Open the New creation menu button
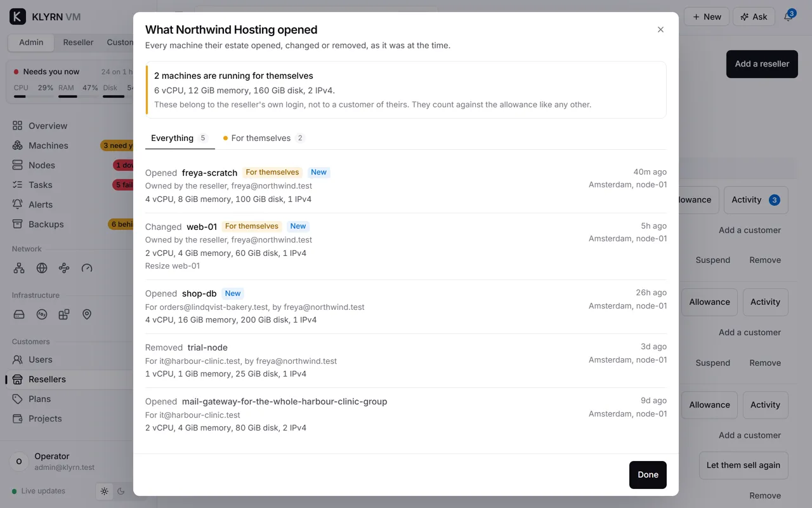 [x=707, y=17]
